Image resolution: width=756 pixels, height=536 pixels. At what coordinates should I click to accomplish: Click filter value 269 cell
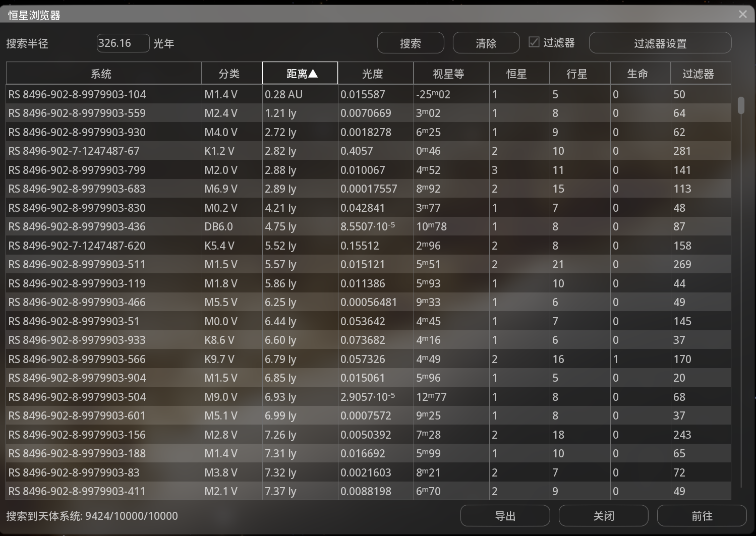701,264
